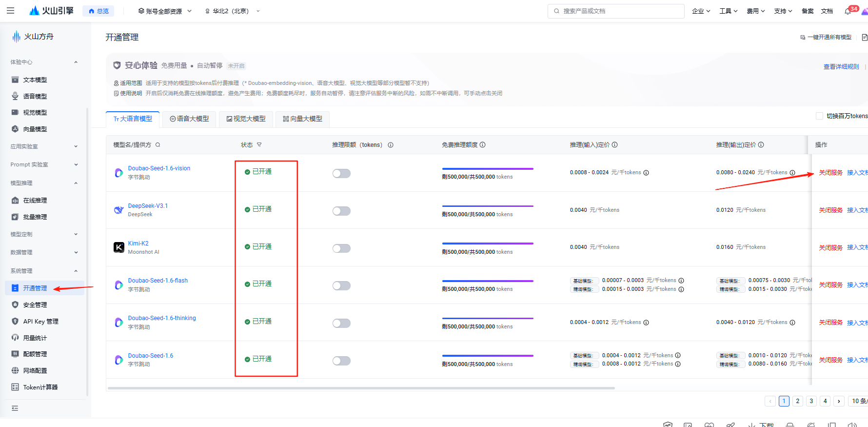Expand the 应用实验室 sidebar section

[x=44, y=146]
